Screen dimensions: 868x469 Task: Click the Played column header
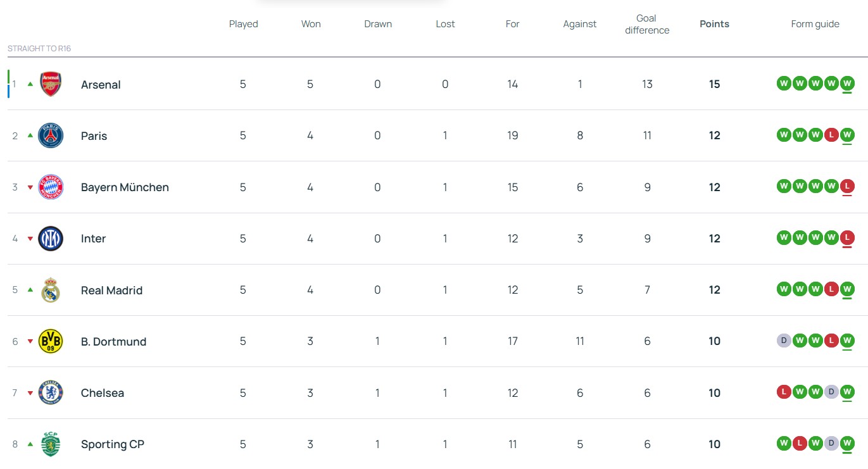(243, 24)
